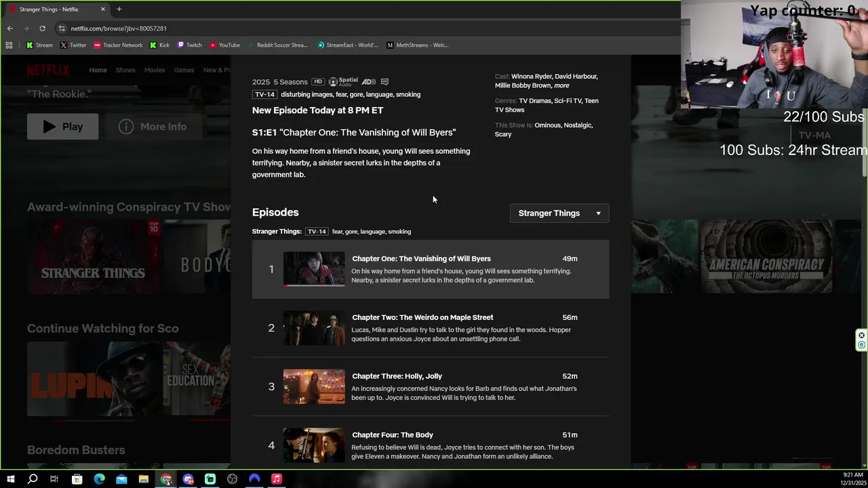Screen dimensions: 868x488
Task: Click the David Harbour cast link
Action: pyautogui.click(x=576, y=77)
